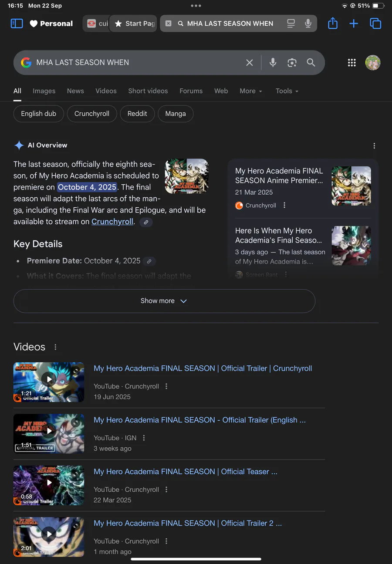Open options for the 22 Mar 2025 video
392x564 pixels.
(x=166, y=490)
